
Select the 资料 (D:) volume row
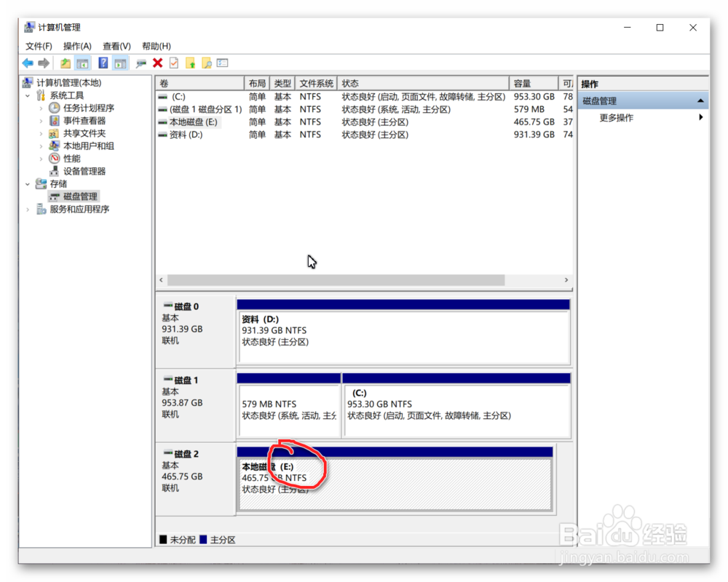(365, 134)
